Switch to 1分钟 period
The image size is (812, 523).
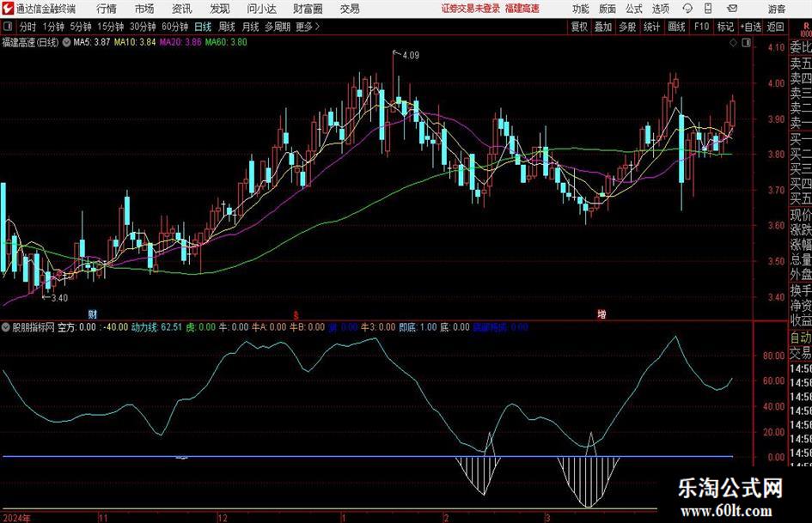coord(52,27)
